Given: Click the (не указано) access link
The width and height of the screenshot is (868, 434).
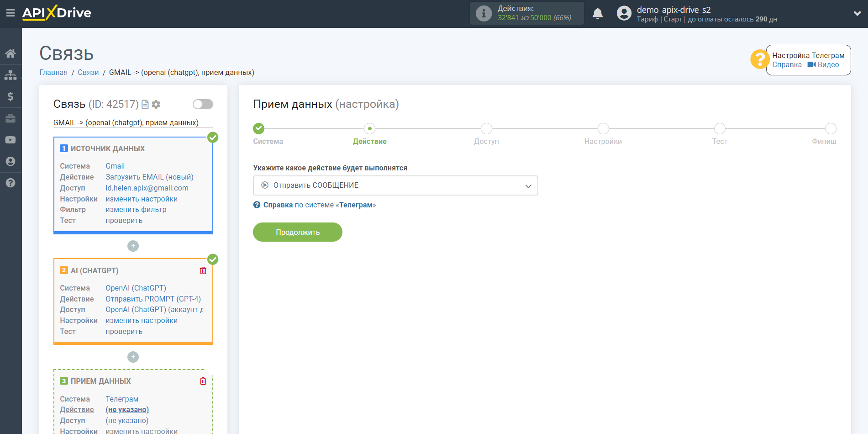Looking at the screenshot, I should (x=127, y=420).
